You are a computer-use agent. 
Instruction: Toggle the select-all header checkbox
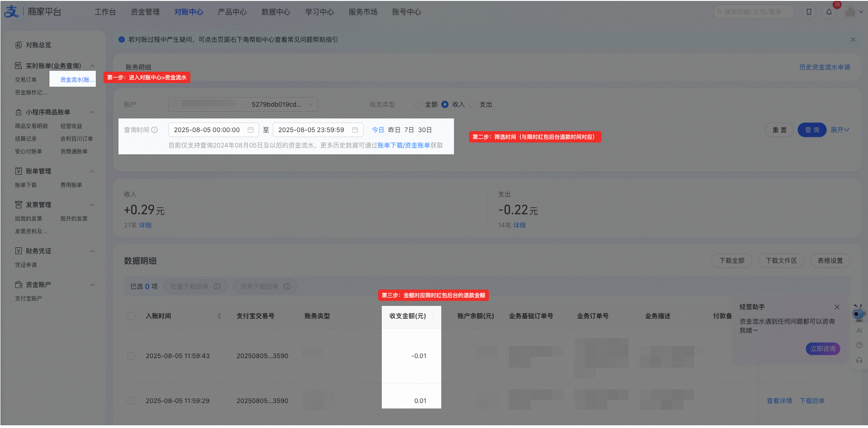point(131,316)
